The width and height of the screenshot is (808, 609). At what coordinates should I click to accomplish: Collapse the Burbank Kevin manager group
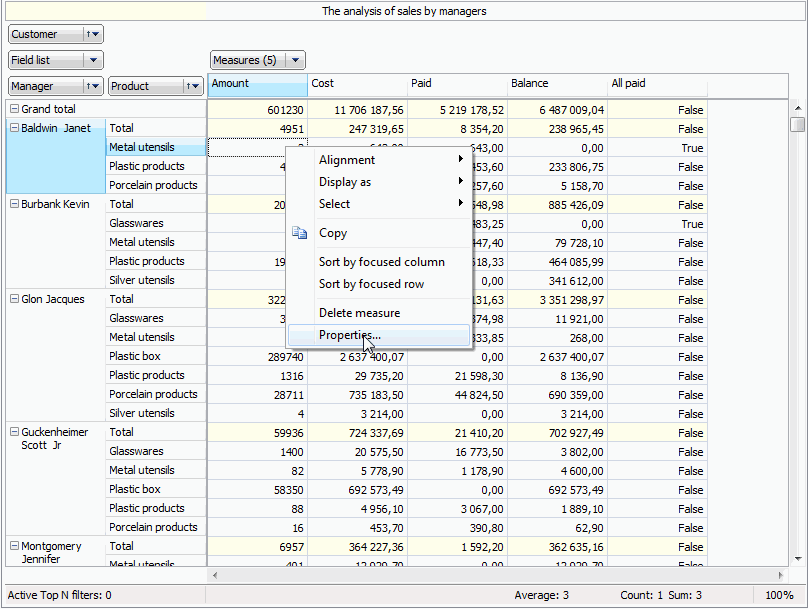14,204
